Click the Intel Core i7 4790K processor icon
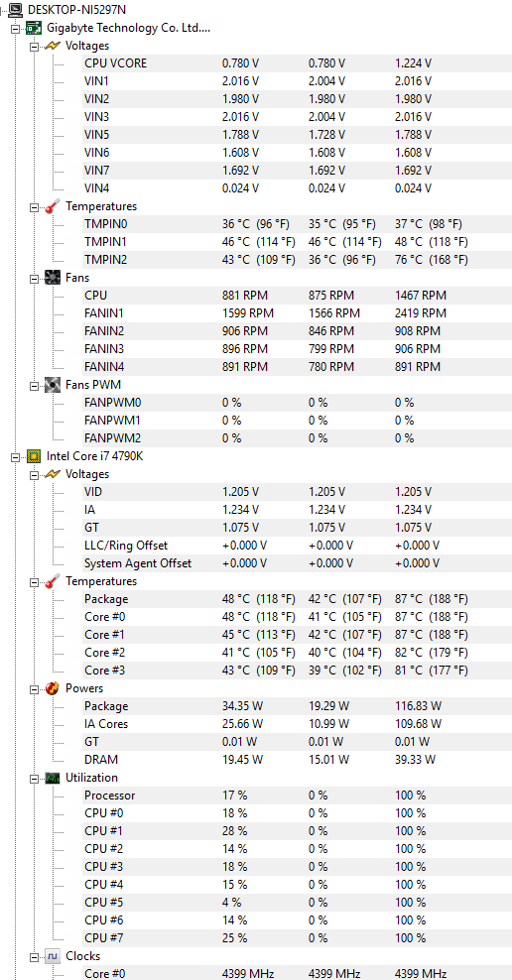The width and height of the screenshot is (512, 980). [34, 456]
